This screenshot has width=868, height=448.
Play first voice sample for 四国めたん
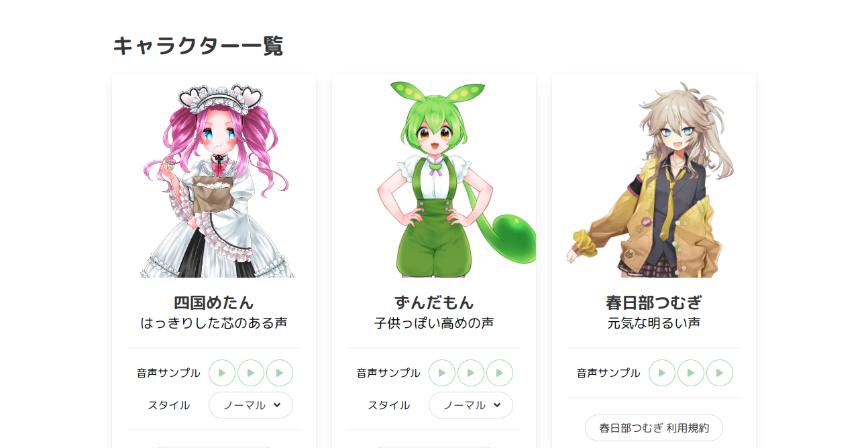[x=222, y=373]
